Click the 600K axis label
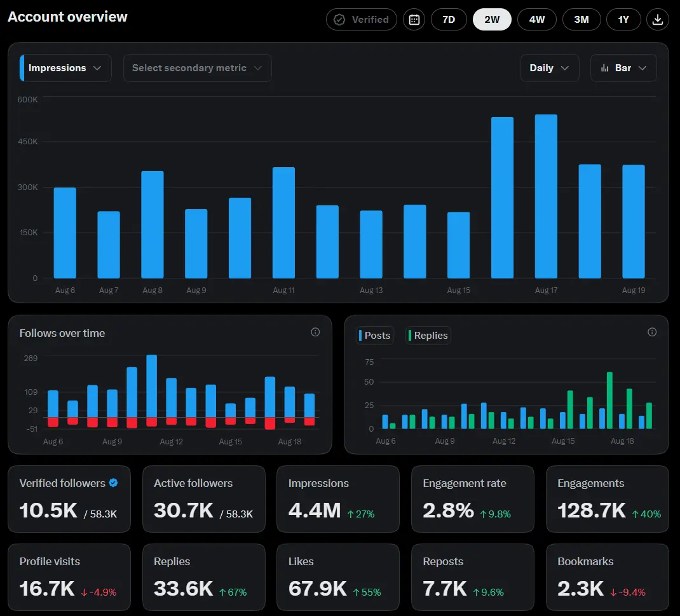The width and height of the screenshot is (680, 616). pyautogui.click(x=27, y=100)
